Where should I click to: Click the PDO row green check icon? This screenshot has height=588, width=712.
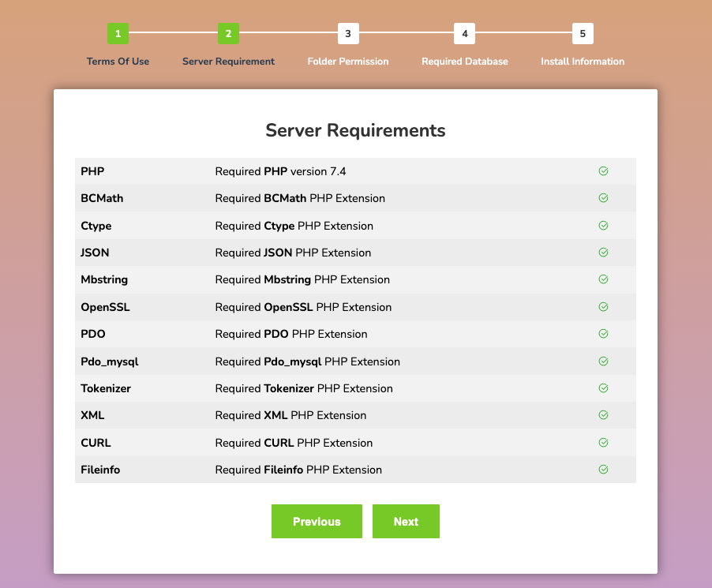coord(603,334)
